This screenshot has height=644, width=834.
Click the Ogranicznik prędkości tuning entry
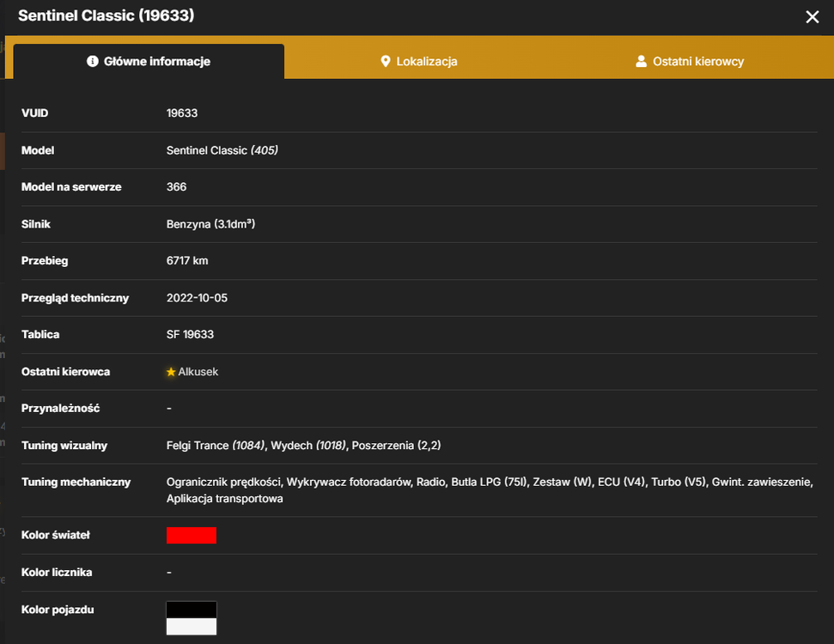(223, 483)
